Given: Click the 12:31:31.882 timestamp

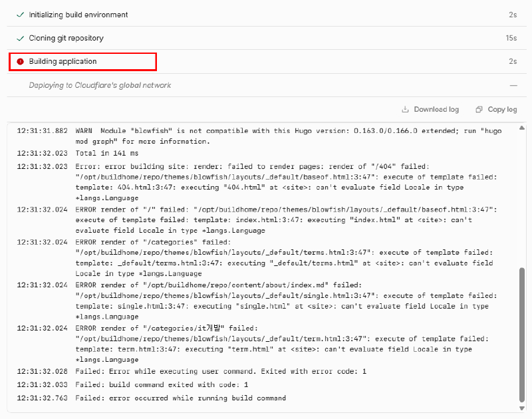Looking at the screenshot, I should [x=43, y=130].
